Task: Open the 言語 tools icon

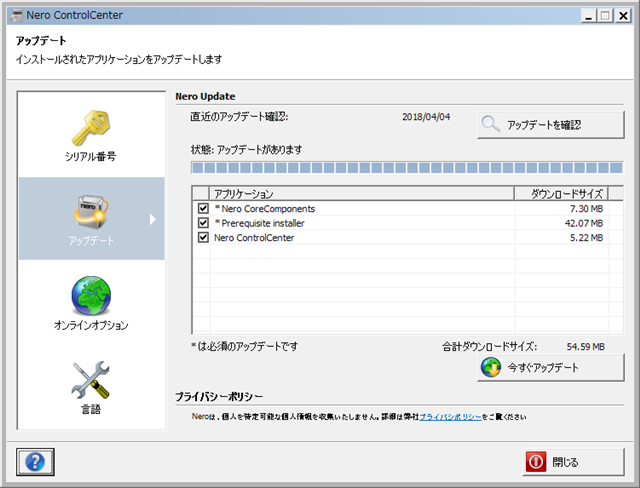Action: click(x=91, y=380)
